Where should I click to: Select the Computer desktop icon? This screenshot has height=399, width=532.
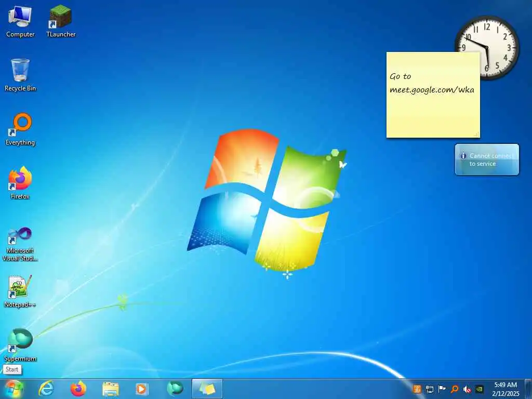(x=20, y=22)
